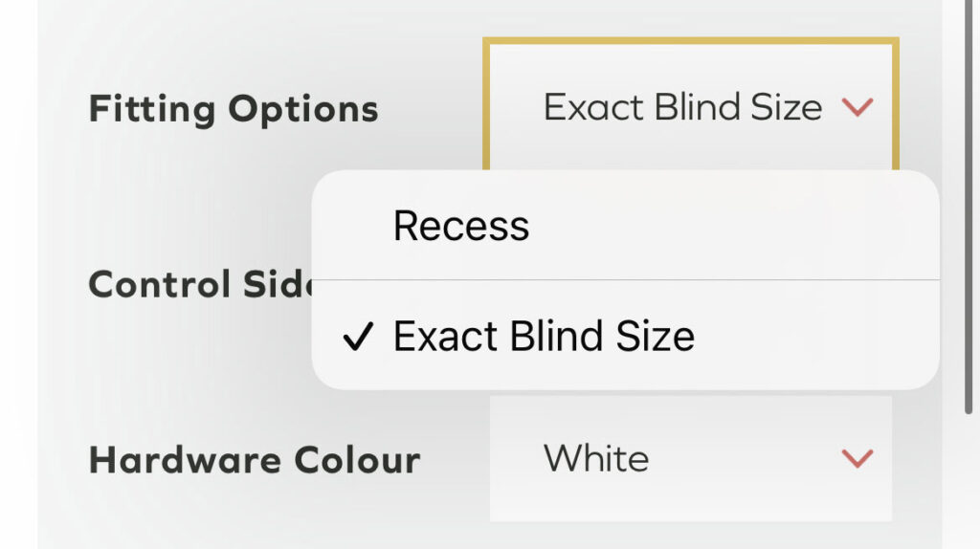The image size is (980, 549).
Task: Choose Exact Blind Size in the popup list
Action: (x=544, y=337)
